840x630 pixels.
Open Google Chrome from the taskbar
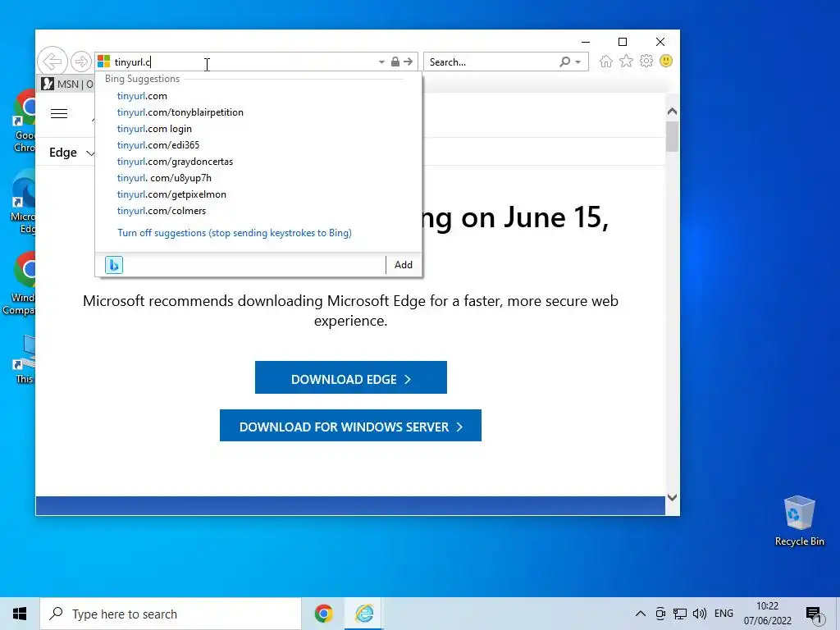(x=323, y=614)
